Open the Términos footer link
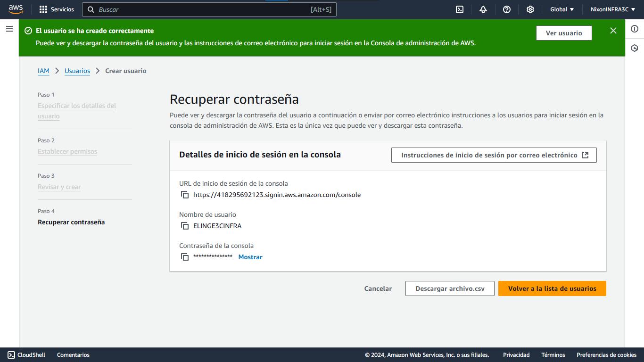This screenshot has height=362, width=644. pos(553,355)
